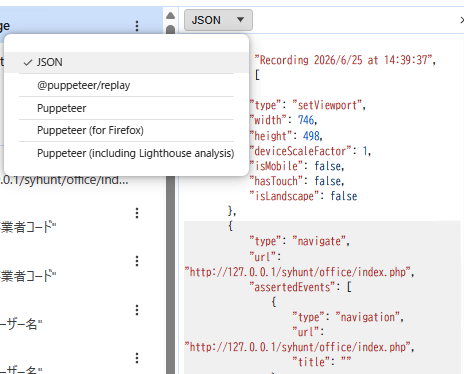Open three-dot menu for first 業者コード step
This screenshot has height=374, width=464.
(137, 213)
